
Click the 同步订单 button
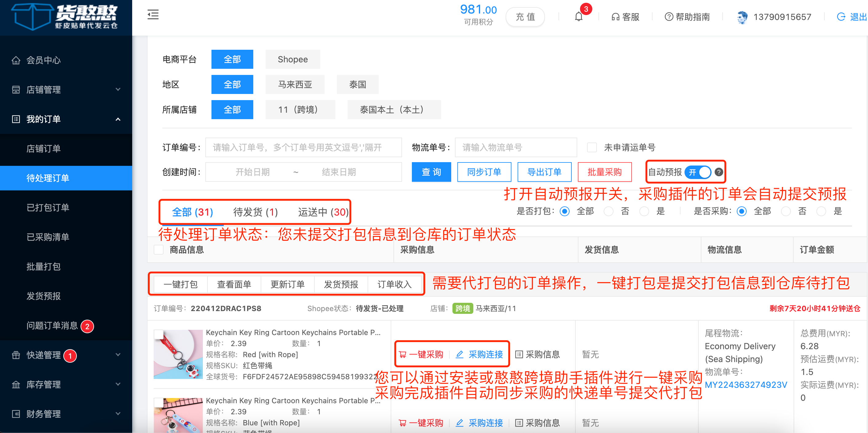point(484,172)
